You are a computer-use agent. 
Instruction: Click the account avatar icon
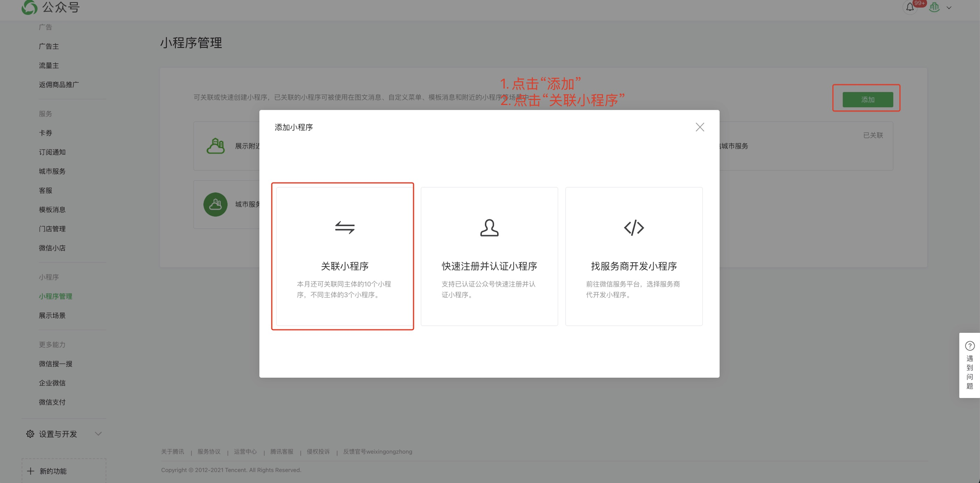[934, 7]
